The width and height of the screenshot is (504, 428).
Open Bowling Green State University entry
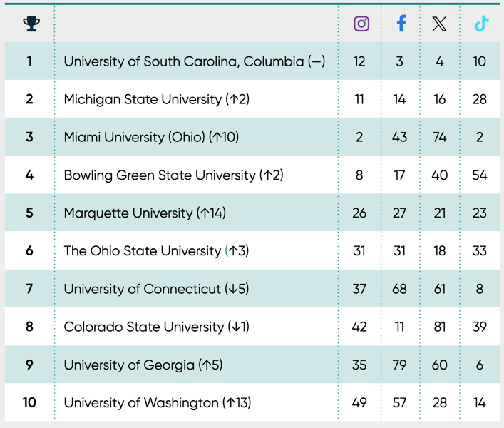click(173, 175)
